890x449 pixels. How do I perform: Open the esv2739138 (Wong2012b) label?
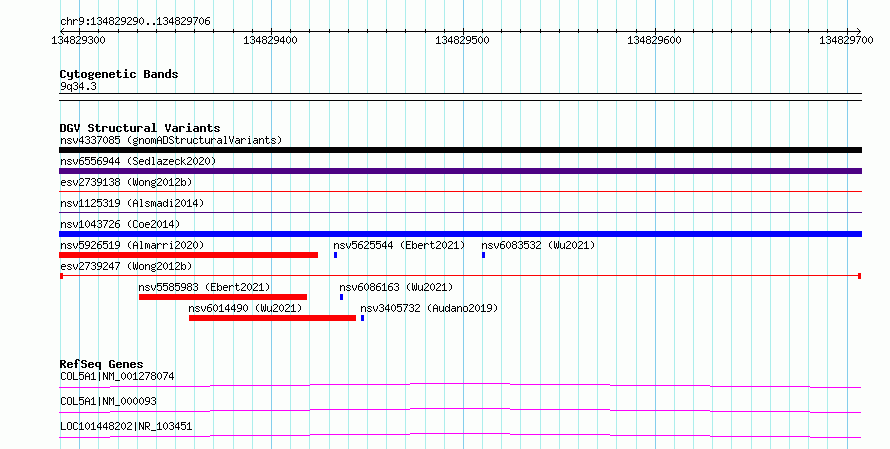(x=126, y=182)
